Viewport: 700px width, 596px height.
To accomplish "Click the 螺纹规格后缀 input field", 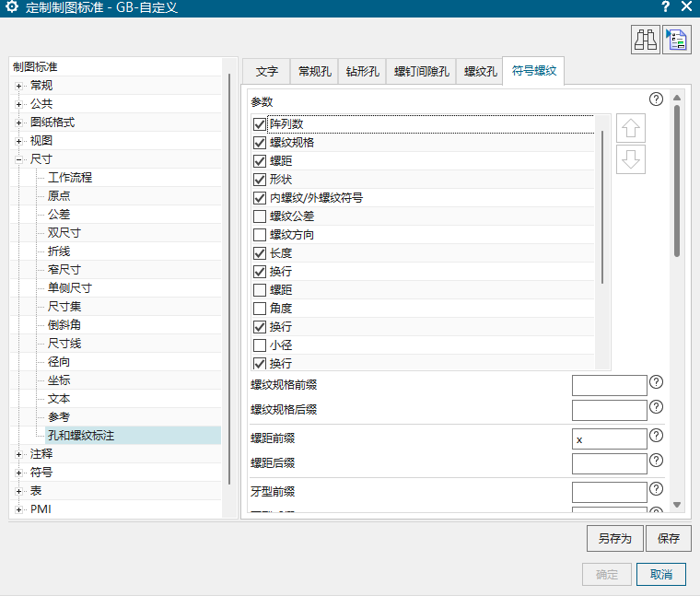I will click(610, 410).
